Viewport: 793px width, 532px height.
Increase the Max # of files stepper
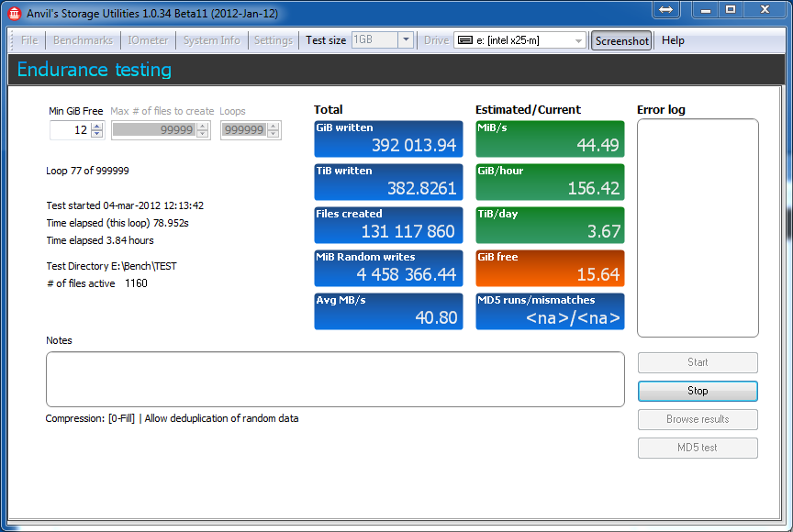click(x=203, y=127)
